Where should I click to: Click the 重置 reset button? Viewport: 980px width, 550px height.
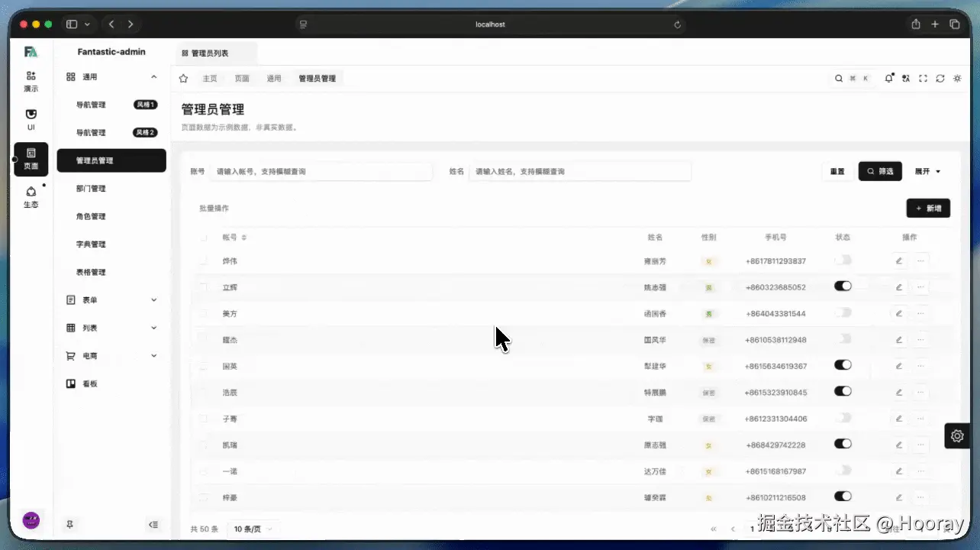837,172
